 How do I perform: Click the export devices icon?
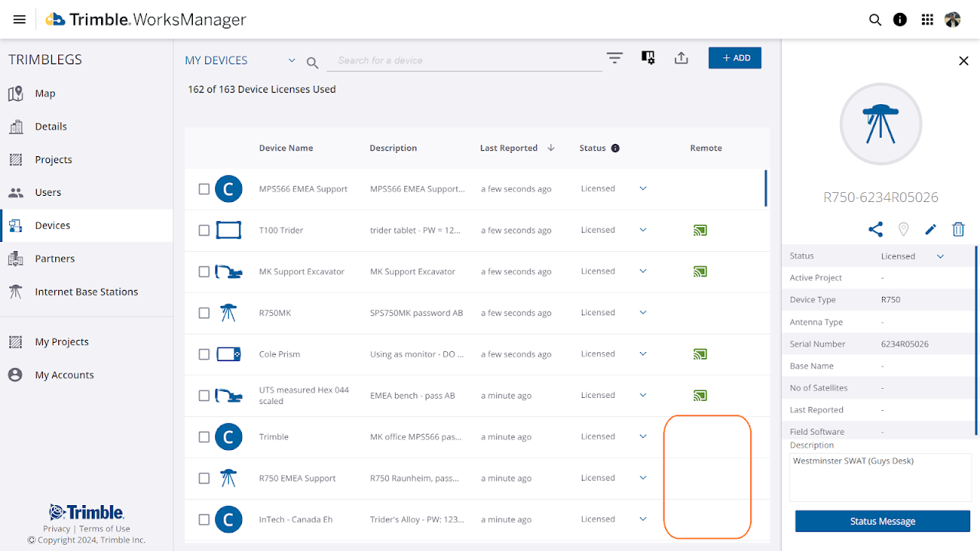(681, 58)
